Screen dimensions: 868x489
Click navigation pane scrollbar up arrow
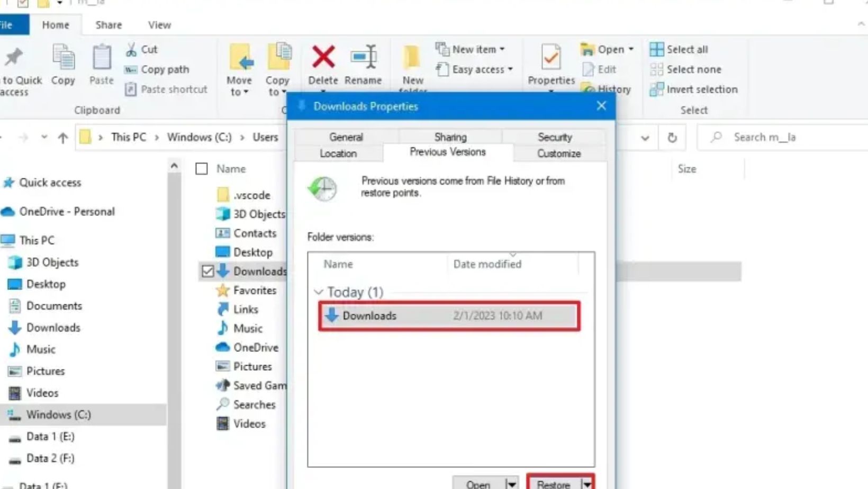point(174,166)
